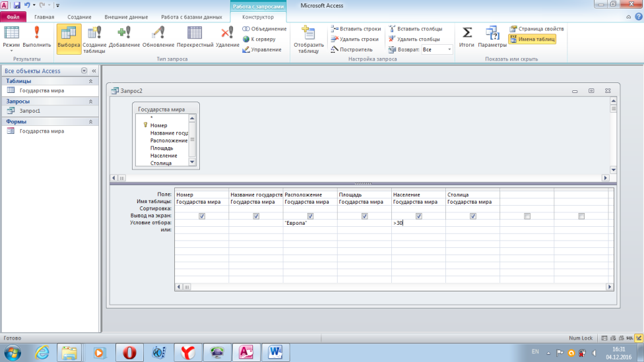Switch to Внешние данные tab
644x362 pixels.
click(126, 17)
